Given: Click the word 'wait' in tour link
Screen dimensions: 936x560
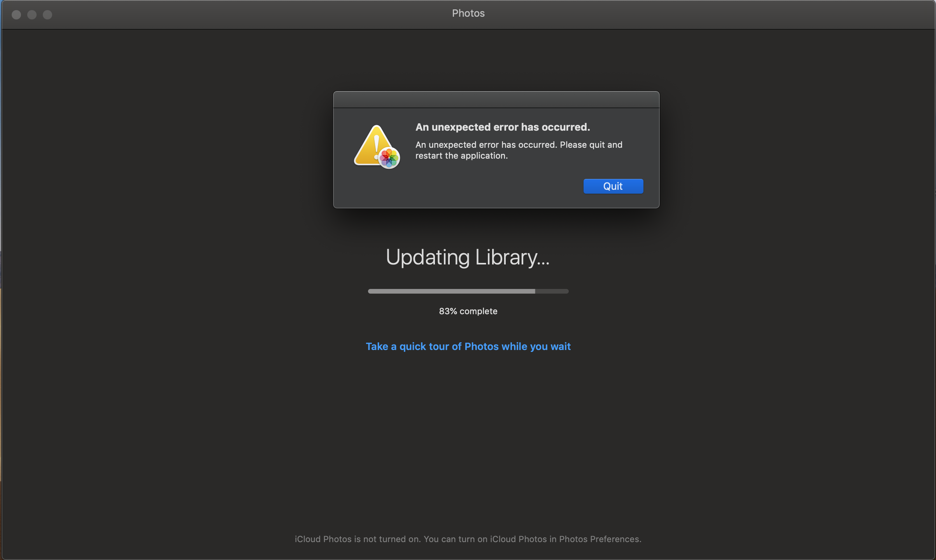Looking at the screenshot, I should (x=560, y=346).
